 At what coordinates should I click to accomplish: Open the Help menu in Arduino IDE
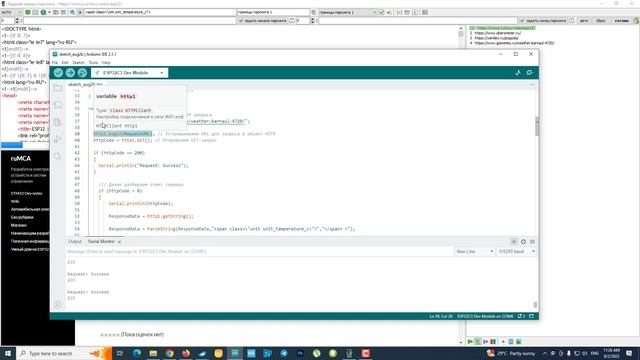pos(106,62)
